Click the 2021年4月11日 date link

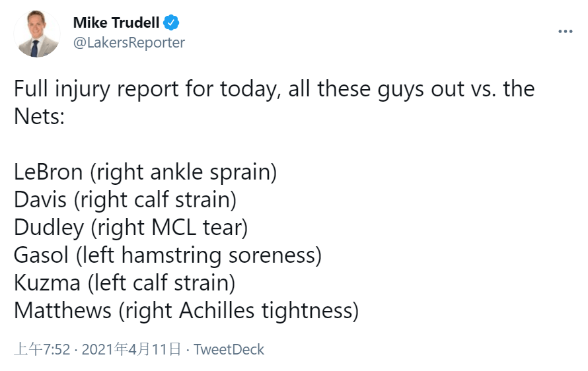click(131, 349)
